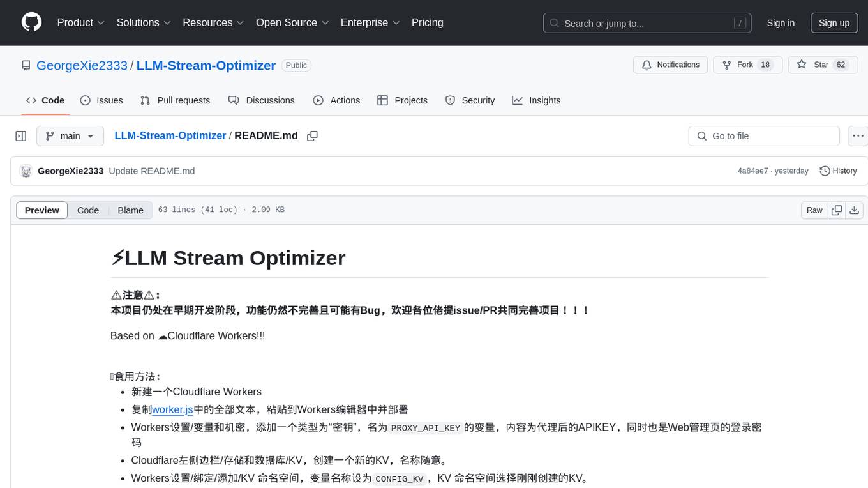Viewport: 868px width, 488px height.
Task: Open commit 4a84ae7
Action: 753,171
